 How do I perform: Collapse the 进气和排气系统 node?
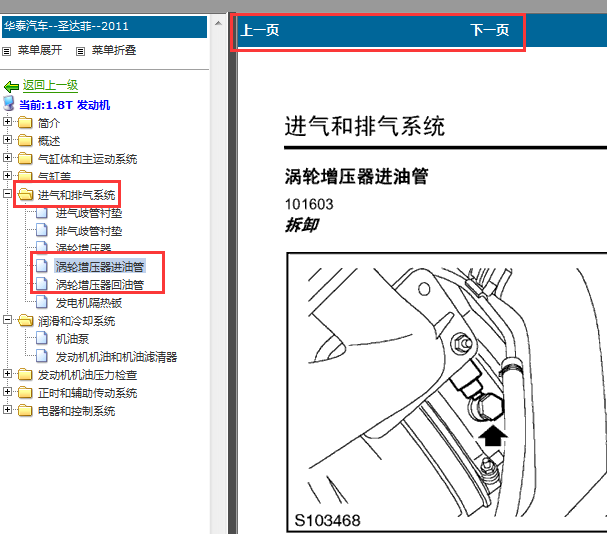coord(7,193)
